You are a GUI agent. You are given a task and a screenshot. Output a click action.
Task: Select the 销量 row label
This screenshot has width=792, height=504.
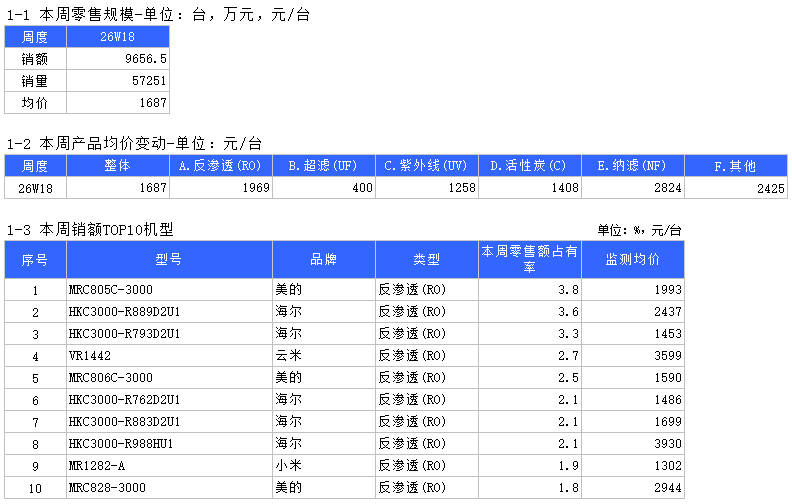pos(35,81)
